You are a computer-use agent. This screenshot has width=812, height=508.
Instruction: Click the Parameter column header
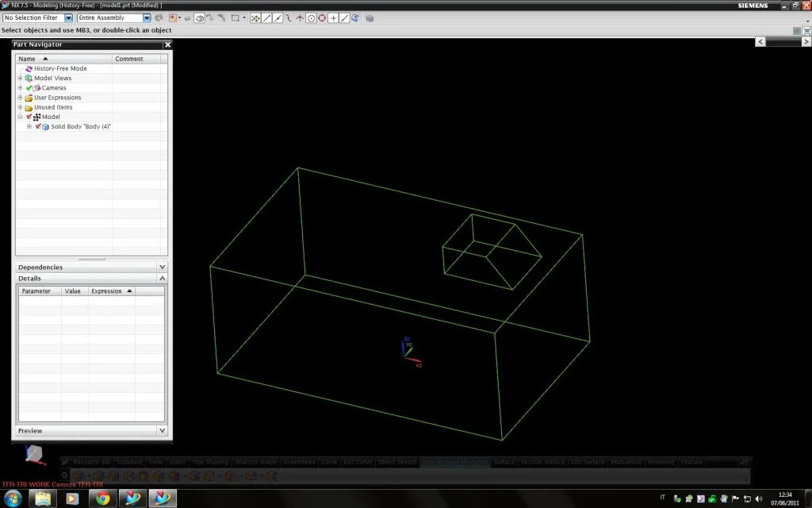pyautogui.click(x=40, y=291)
